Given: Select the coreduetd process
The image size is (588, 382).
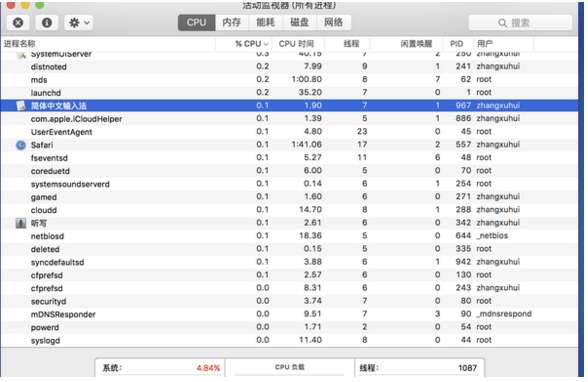Looking at the screenshot, I should pos(50,171).
